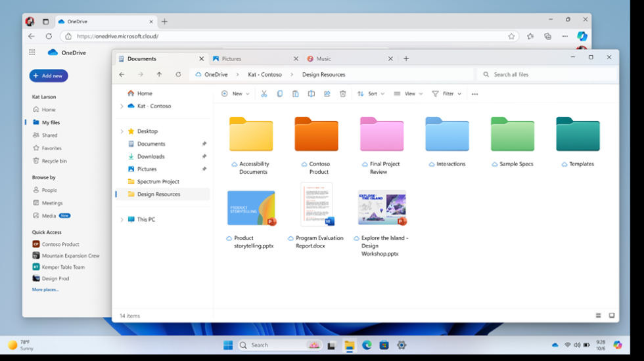This screenshot has width=644, height=361.
Task: Click the Delete trash icon in toolbar
Action: click(342, 94)
